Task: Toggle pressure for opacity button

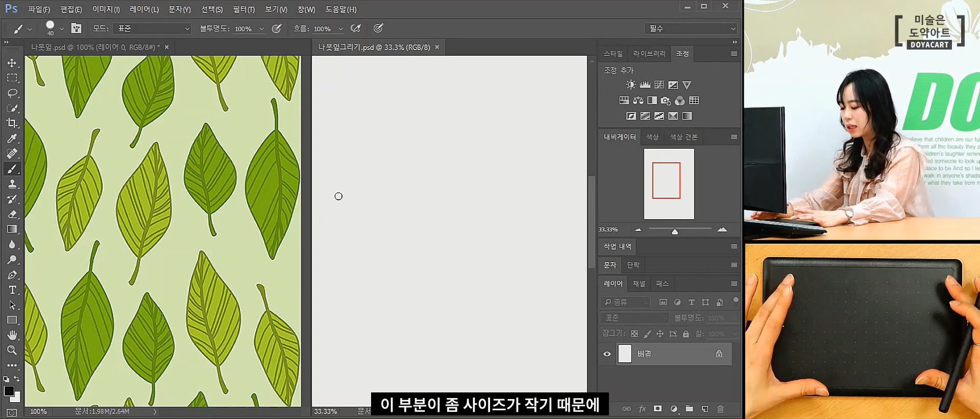Action: pyautogui.click(x=277, y=29)
